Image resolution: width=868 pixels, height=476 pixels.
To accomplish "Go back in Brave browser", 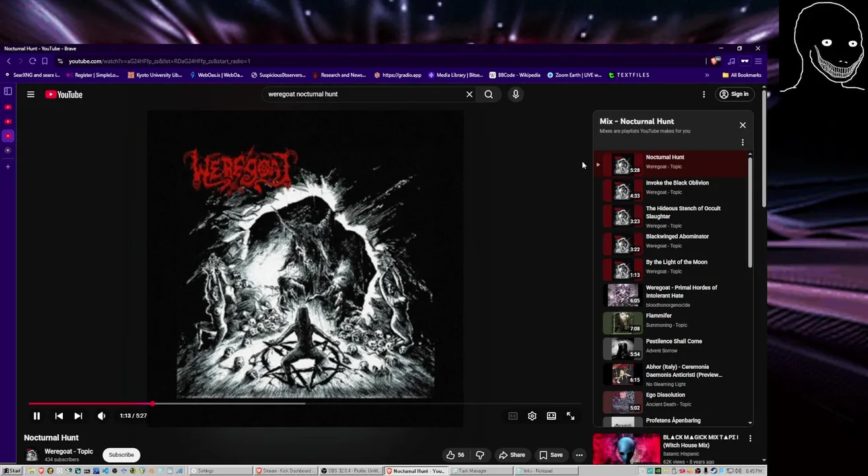I will coord(9,61).
